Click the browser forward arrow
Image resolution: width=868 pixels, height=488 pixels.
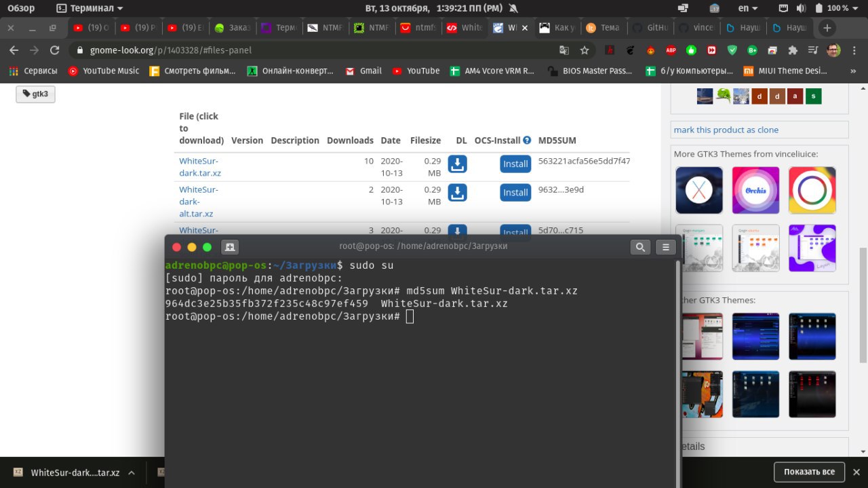[35, 50]
